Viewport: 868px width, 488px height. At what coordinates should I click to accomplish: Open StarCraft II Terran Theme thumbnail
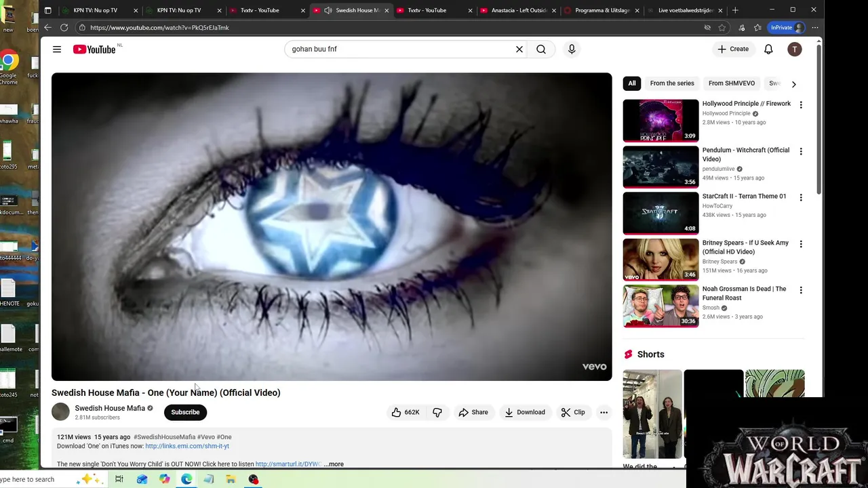[660, 212]
